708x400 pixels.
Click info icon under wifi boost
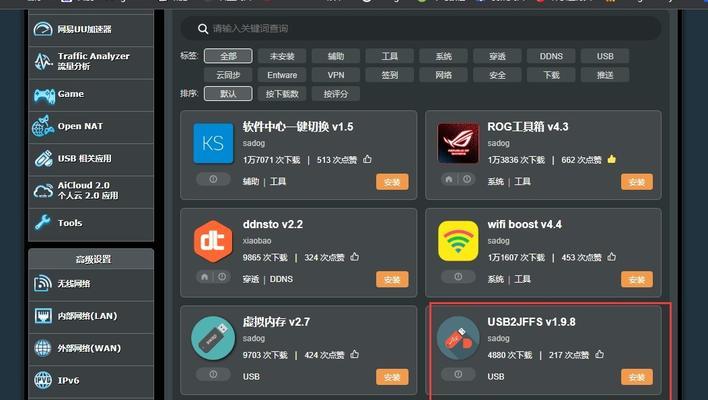click(458, 277)
